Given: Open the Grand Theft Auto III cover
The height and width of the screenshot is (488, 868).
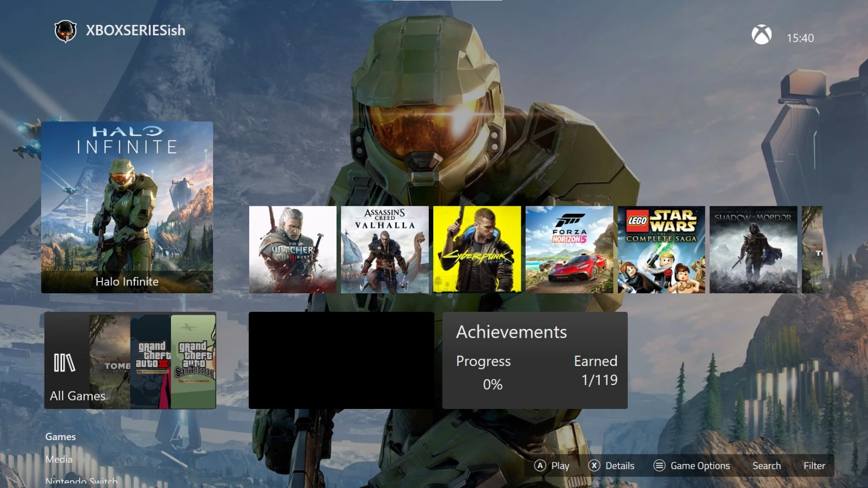Looking at the screenshot, I should pyautogui.click(x=150, y=362).
